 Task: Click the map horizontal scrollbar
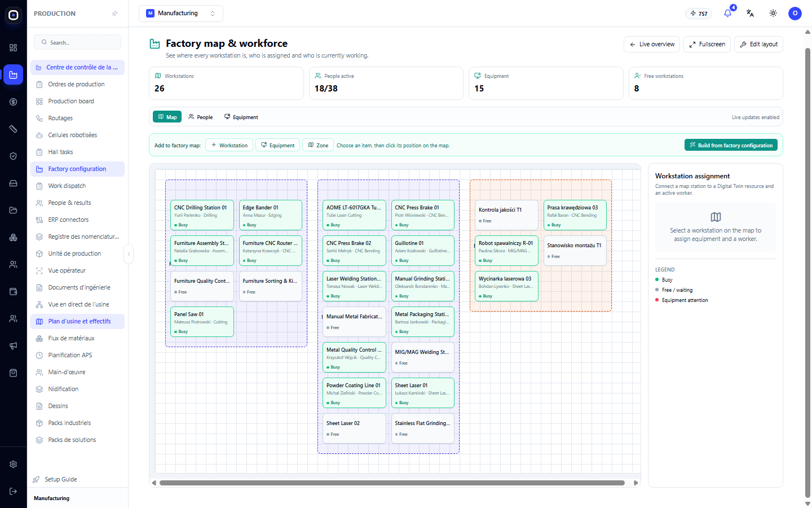tap(392, 483)
